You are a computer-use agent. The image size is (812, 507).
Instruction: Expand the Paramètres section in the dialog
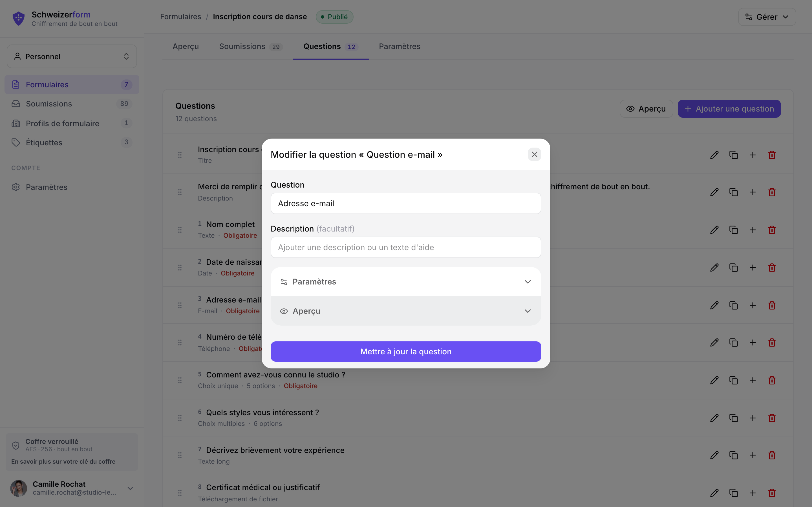[x=406, y=282]
